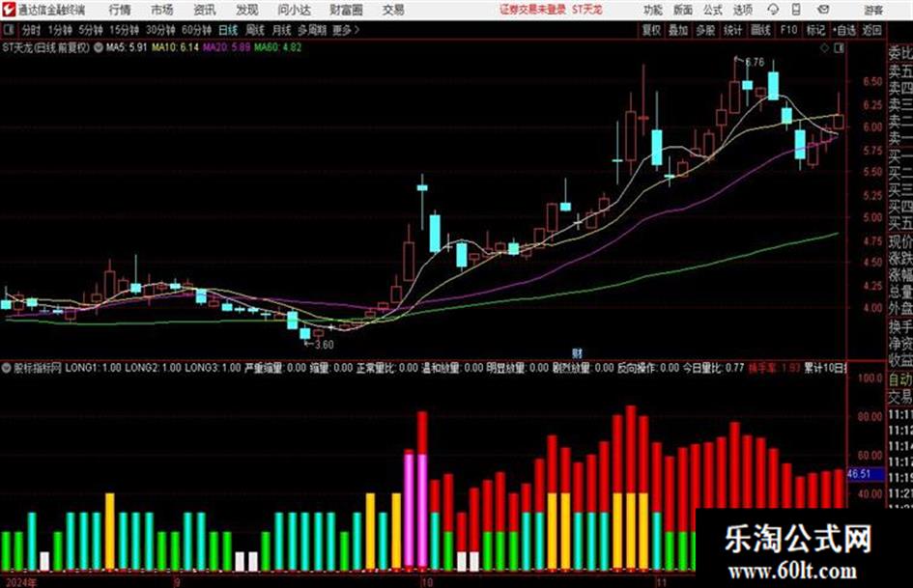This screenshot has height=588, width=913.
Task: Click the 返回 back button
Action: (871, 30)
